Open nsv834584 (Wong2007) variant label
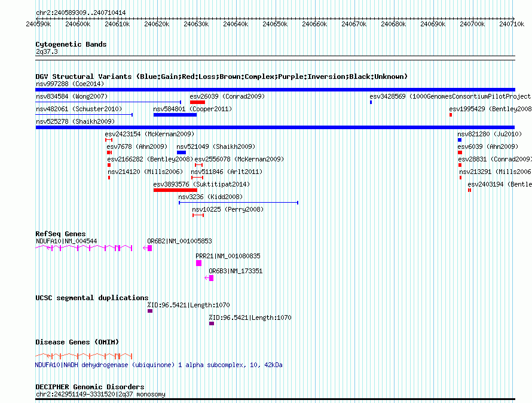 72,96
